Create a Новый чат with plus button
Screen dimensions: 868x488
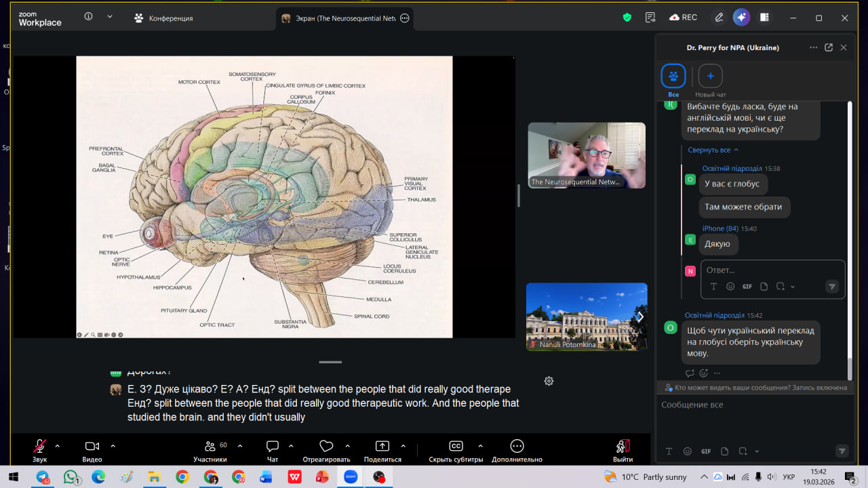click(710, 76)
